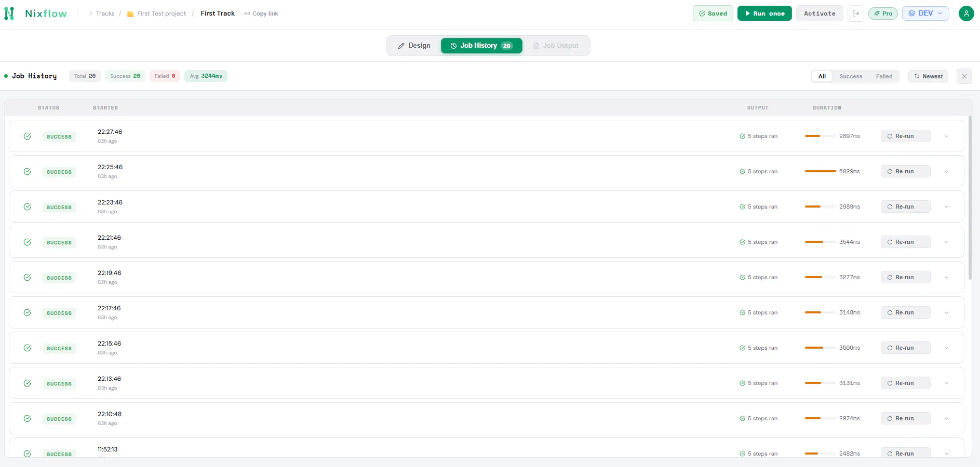The width and height of the screenshot is (980, 467).
Task: Re-run the 22:27:46 job
Action: point(905,136)
